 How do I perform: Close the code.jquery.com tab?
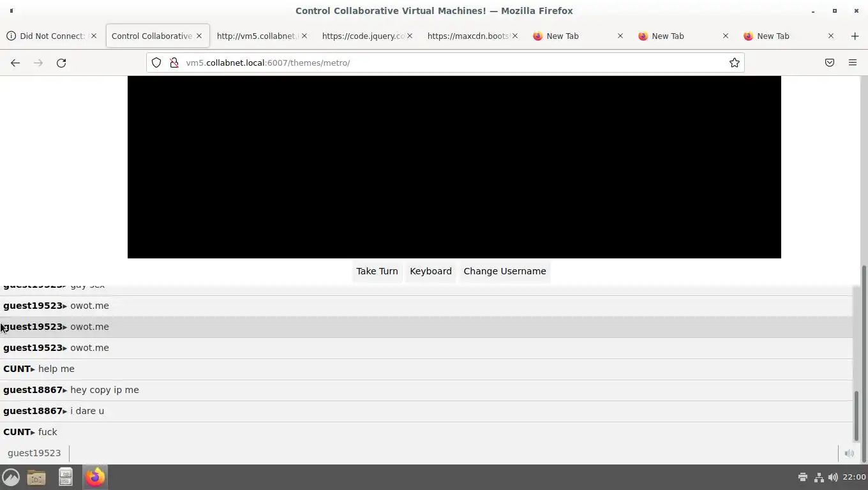pos(410,36)
